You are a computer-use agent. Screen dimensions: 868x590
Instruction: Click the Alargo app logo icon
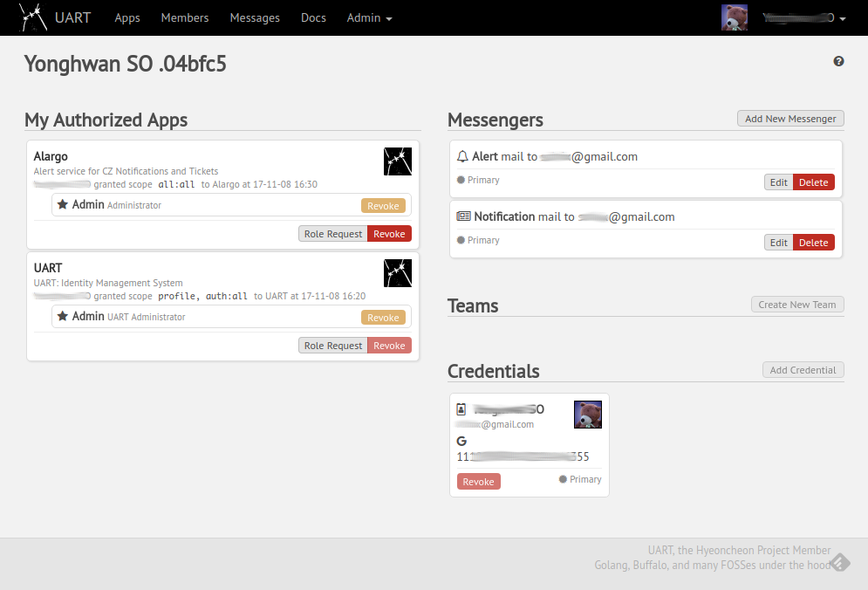click(x=398, y=161)
